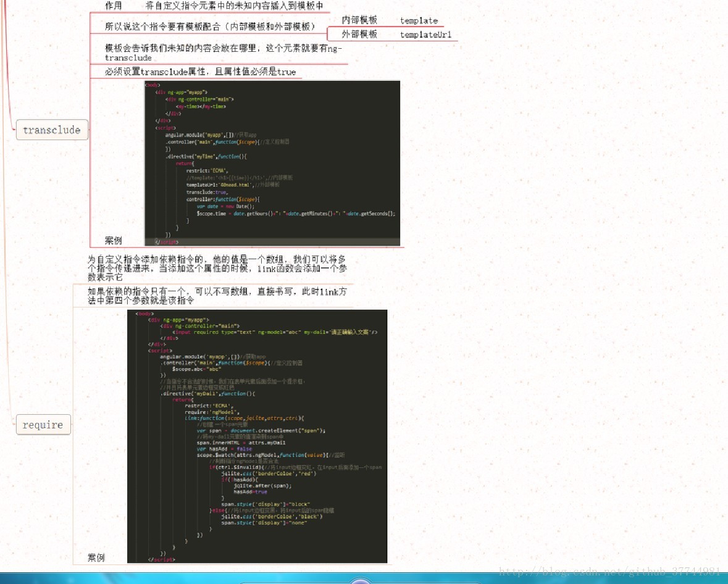Click the 外部模板 node
Image resolution: width=728 pixels, height=584 pixels.
(359, 35)
